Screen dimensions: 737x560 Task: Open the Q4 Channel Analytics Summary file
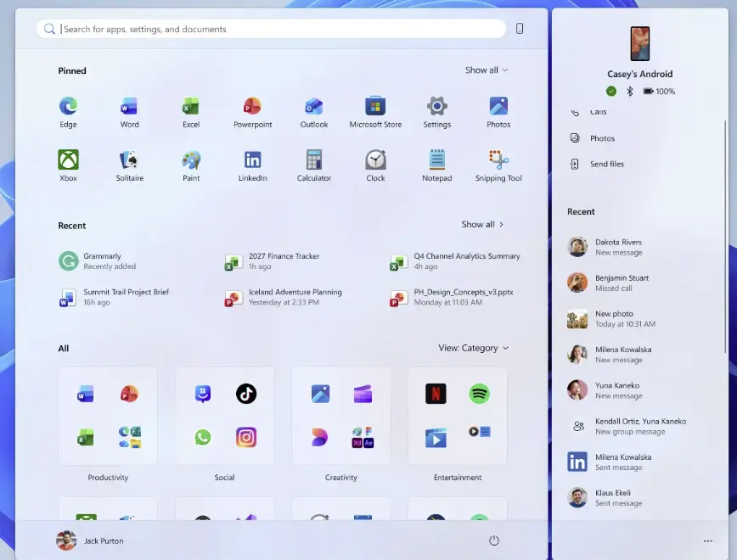click(x=455, y=261)
